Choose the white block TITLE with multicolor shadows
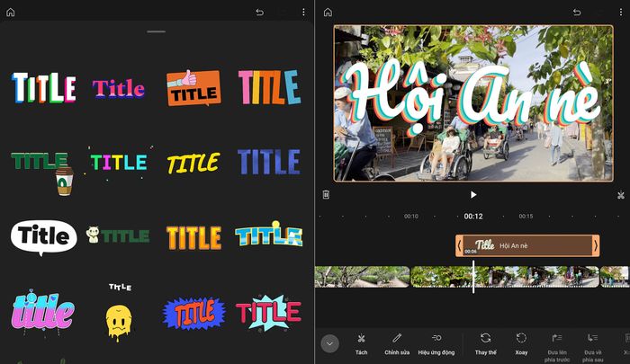This screenshot has height=364, width=630. click(x=43, y=87)
